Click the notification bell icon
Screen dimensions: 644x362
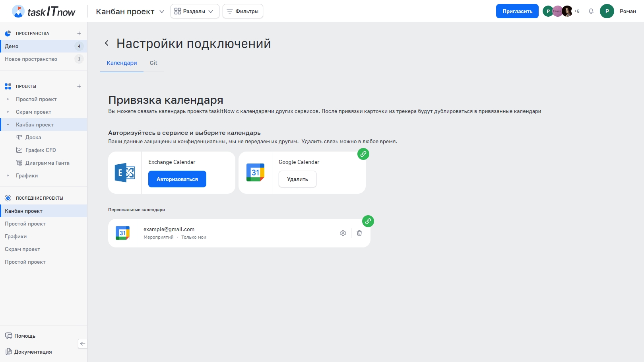tap(591, 11)
